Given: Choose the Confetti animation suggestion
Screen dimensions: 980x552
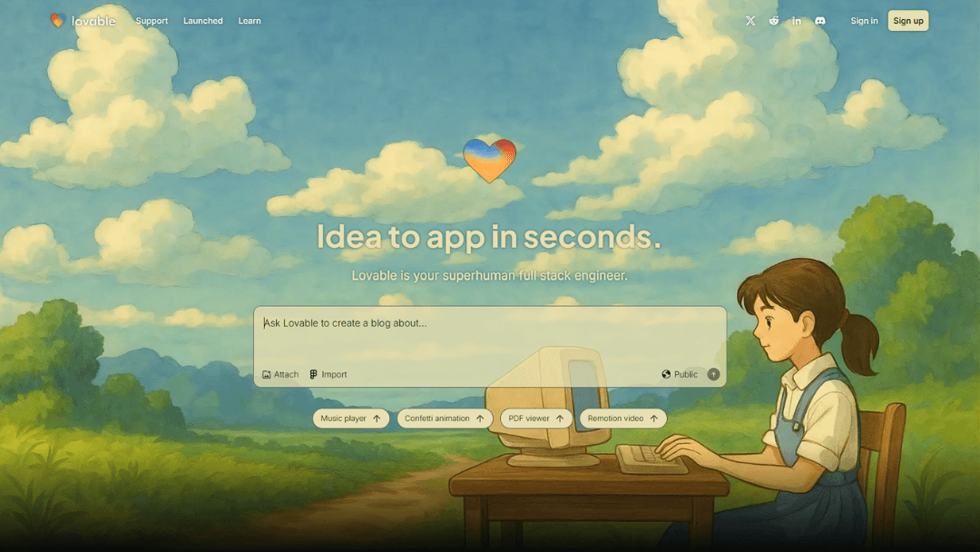Looking at the screenshot, I should click(444, 419).
